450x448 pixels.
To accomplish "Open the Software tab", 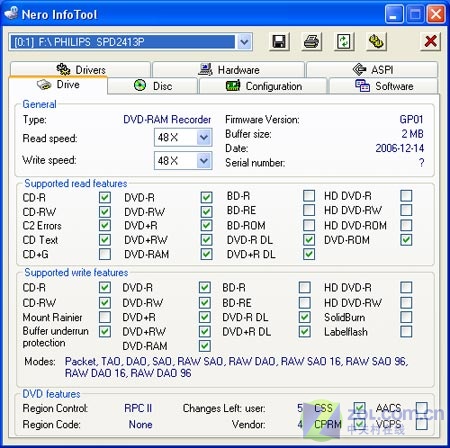I will [x=384, y=86].
